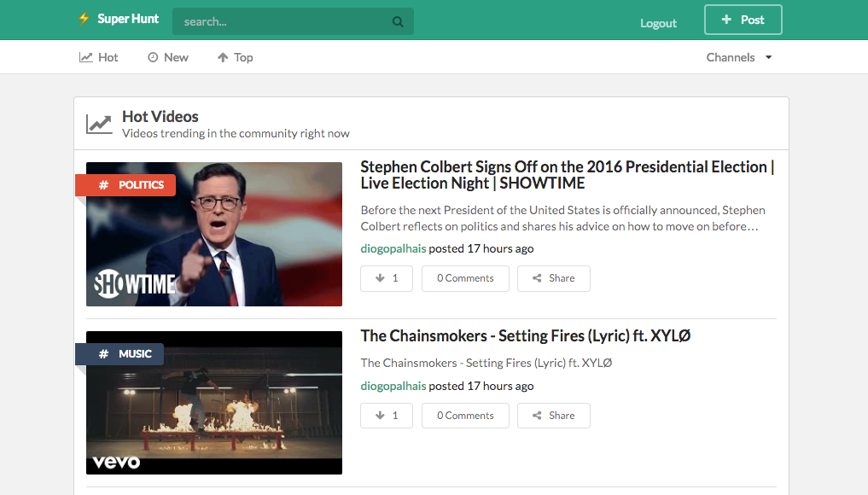
Task: Vote on the Chainsmokers video with arrow button
Action: coord(387,416)
